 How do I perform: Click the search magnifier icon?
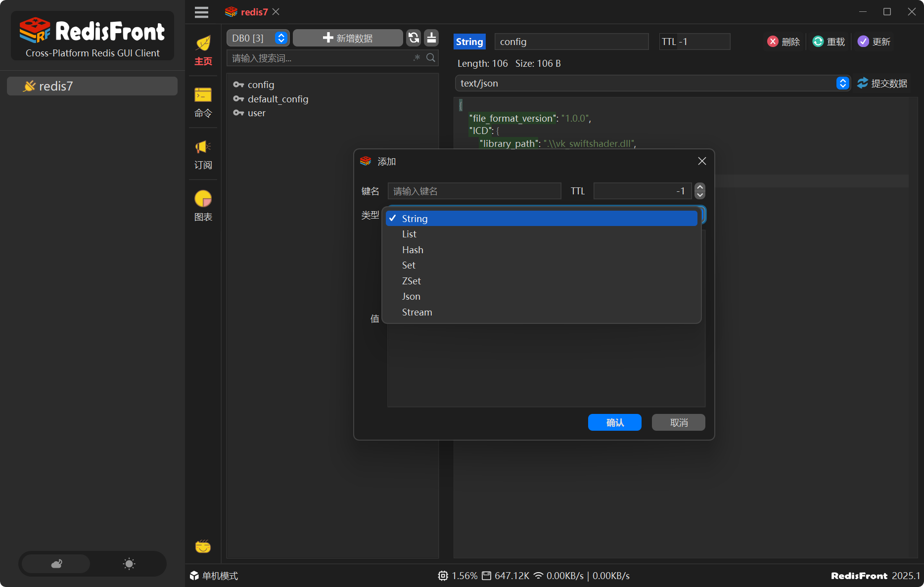tap(431, 58)
